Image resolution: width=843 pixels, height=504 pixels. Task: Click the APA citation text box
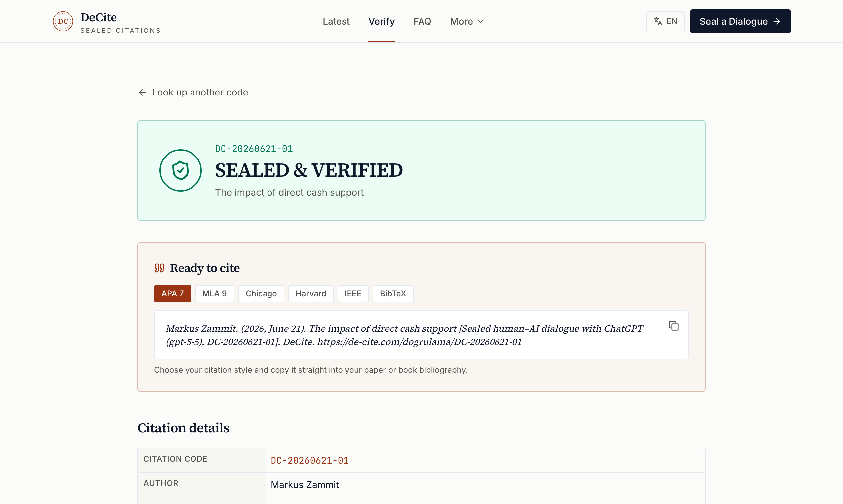pos(421,335)
